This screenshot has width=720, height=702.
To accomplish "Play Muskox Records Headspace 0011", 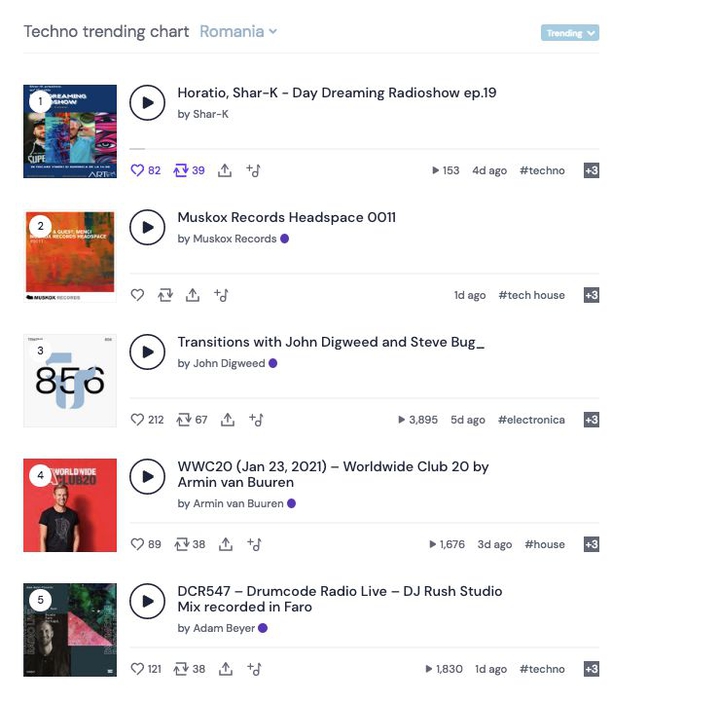I will [147, 227].
